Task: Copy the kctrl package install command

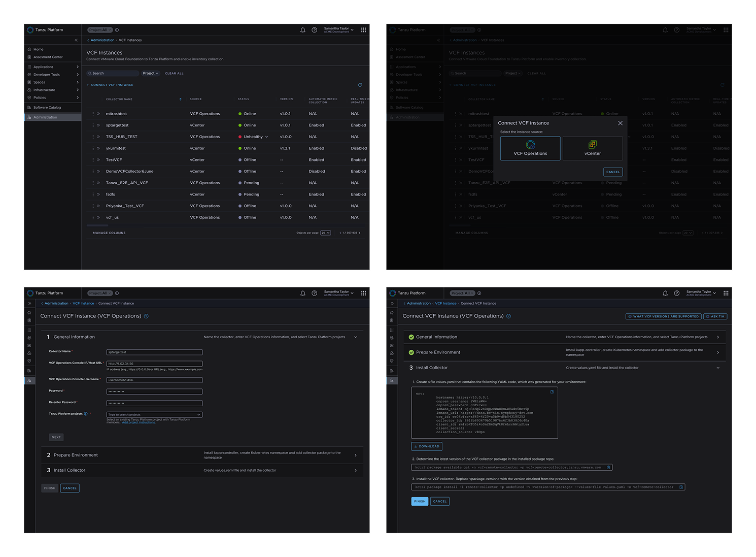Action: click(x=681, y=487)
